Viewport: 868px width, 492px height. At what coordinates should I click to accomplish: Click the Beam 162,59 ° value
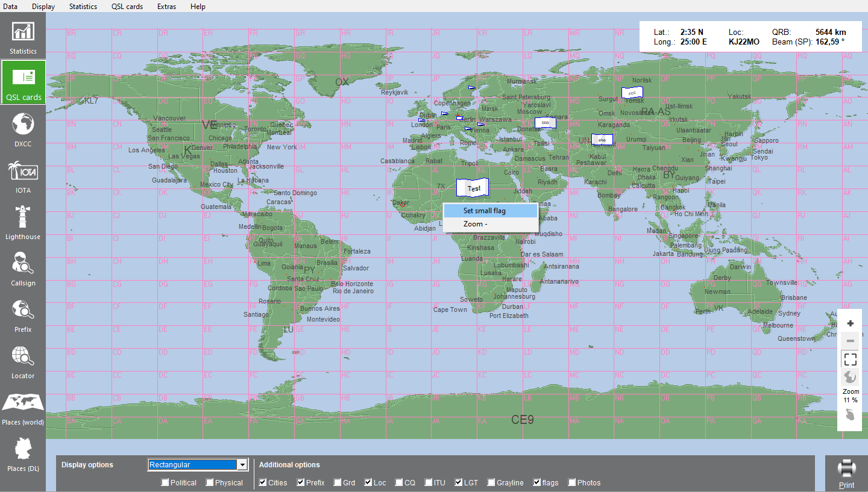[x=830, y=42]
